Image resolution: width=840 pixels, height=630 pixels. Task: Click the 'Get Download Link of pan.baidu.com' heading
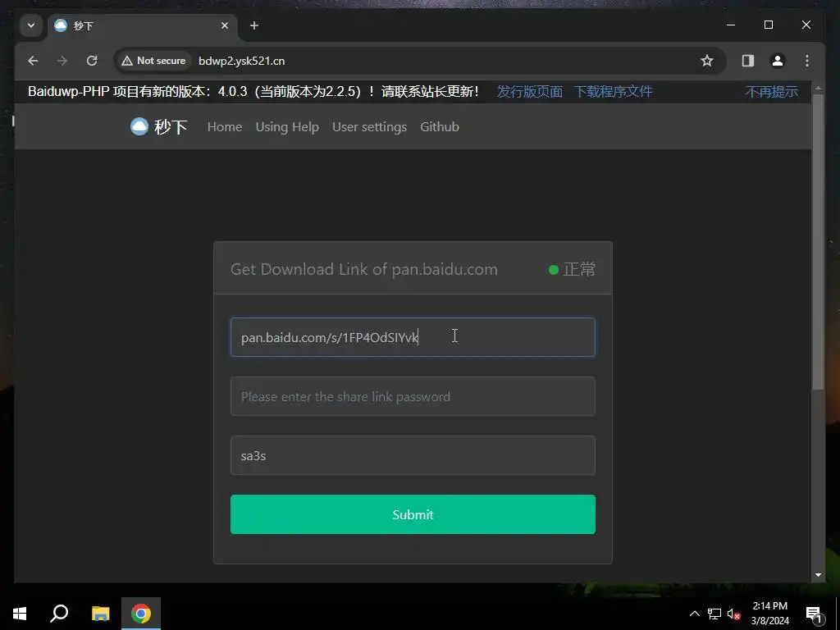[363, 269]
